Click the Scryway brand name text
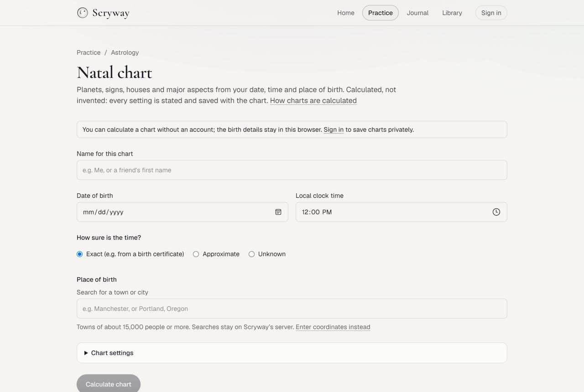This screenshot has height=392, width=584. [x=111, y=13]
